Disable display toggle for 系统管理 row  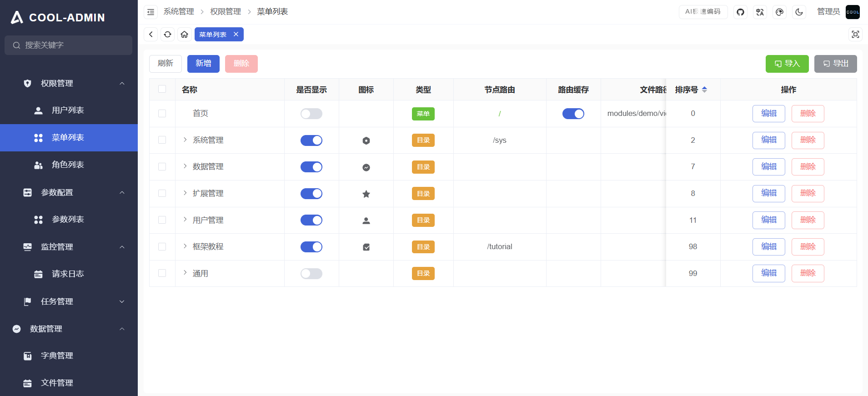click(311, 140)
